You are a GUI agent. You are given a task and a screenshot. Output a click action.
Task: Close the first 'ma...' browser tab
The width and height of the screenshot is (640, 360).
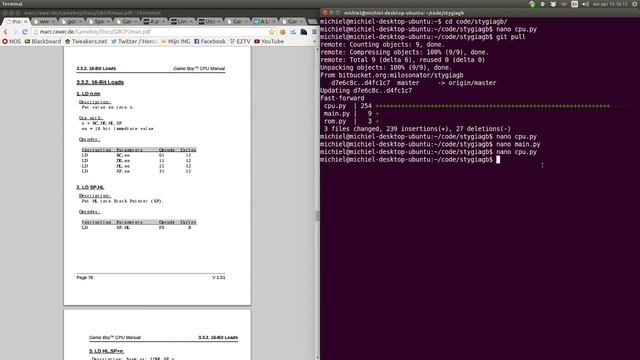click(x=26, y=21)
